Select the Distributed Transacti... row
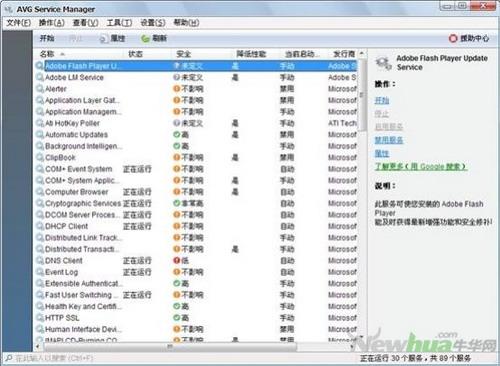Viewport: 500px width, 366px height. click(196, 249)
